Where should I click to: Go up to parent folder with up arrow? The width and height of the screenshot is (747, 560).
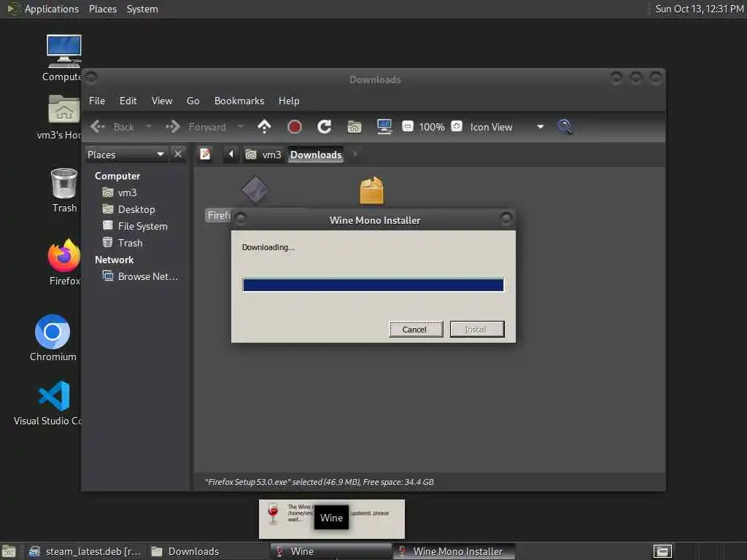[x=264, y=127]
